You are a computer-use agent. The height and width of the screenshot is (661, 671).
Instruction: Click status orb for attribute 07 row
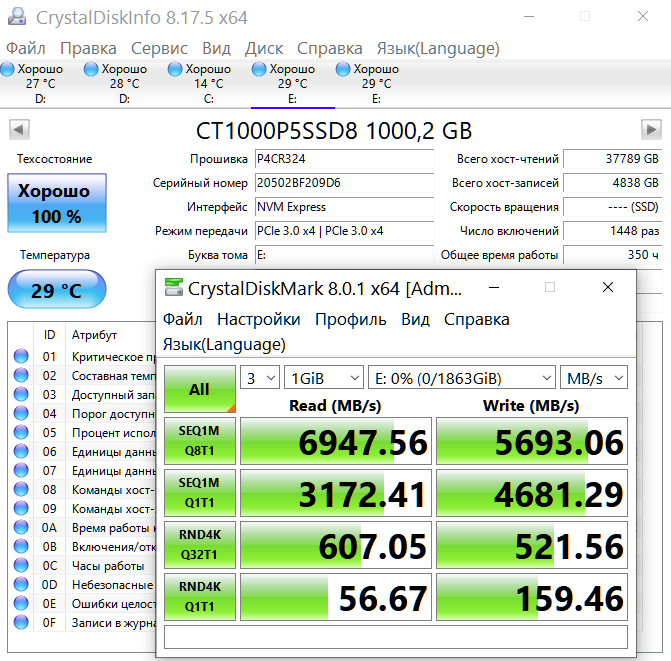pyautogui.click(x=21, y=470)
